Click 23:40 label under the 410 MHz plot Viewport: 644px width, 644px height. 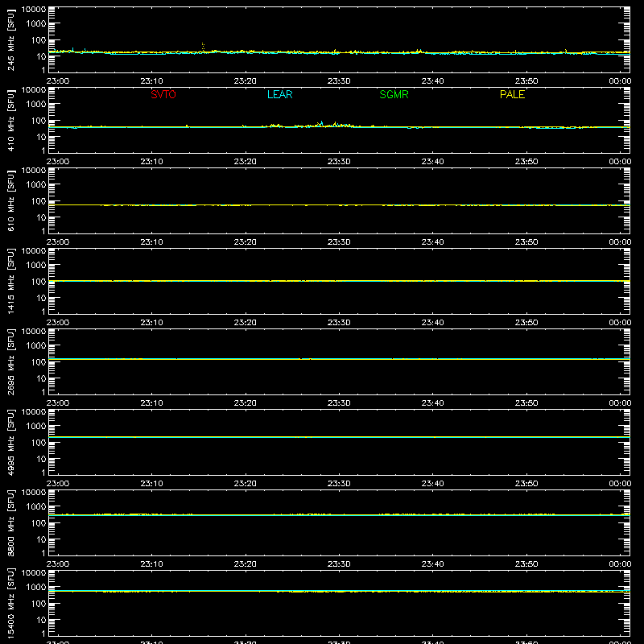pyautogui.click(x=432, y=162)
